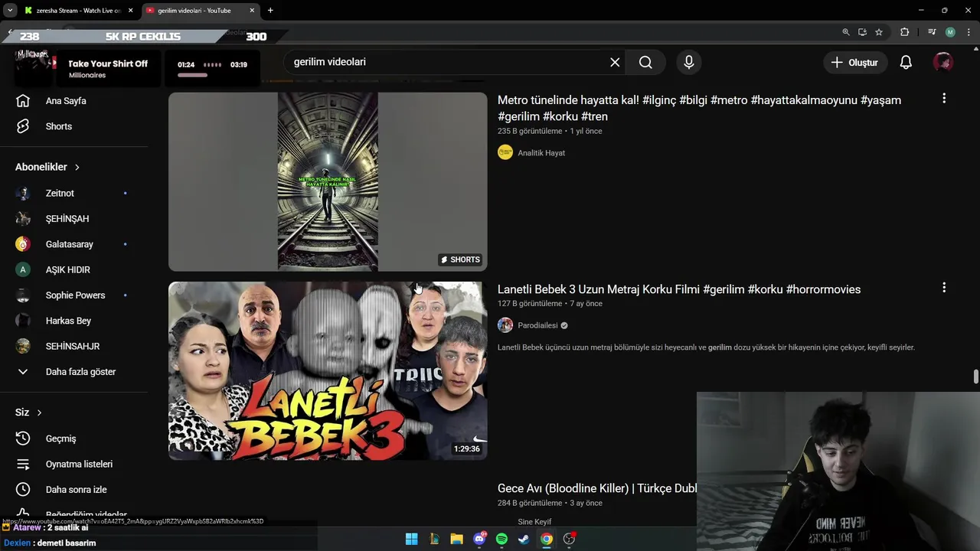Image resolution: width=980 pixels, height=551 pixels.
Task: Open the SEHİNSAHJR subscription
Action: coord(73,346)
